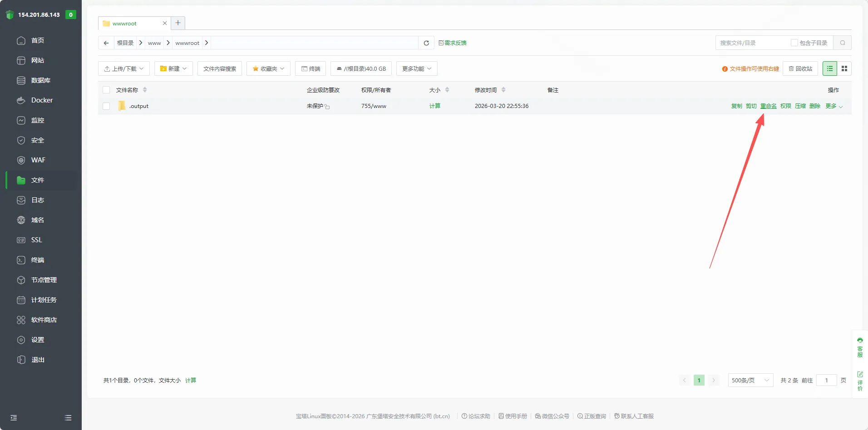
Task: Enable the include subdirectories checkbox
Action: 794,43
